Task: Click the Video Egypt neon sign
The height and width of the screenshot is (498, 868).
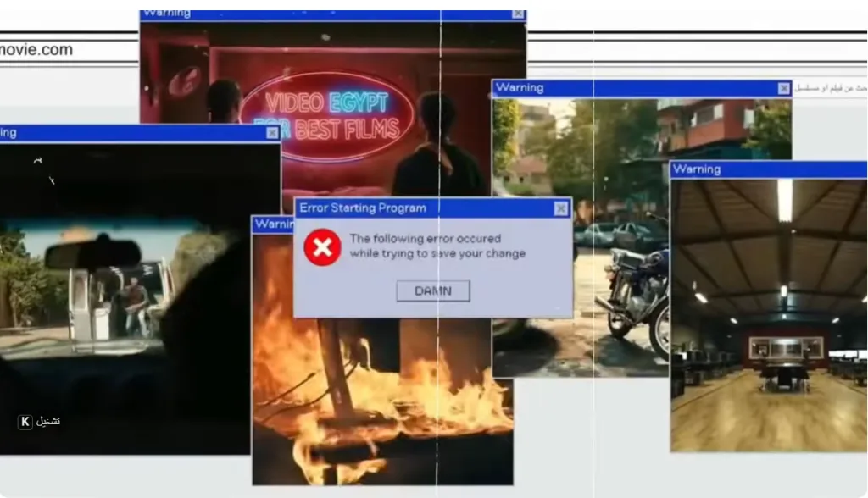Action: pyautogui.click(x=326, y=115)
